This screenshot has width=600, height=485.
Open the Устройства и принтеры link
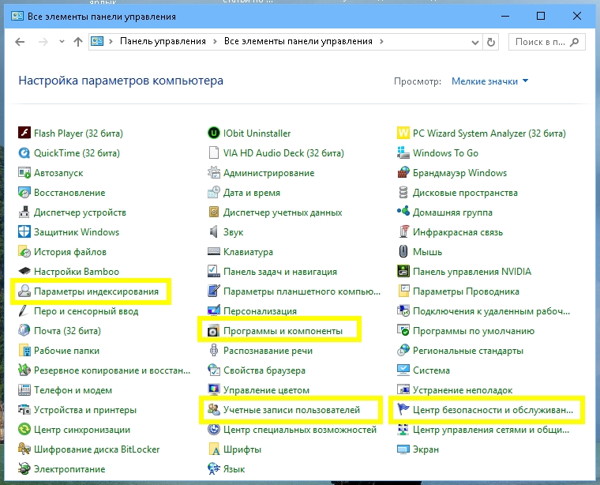point(85,410)
